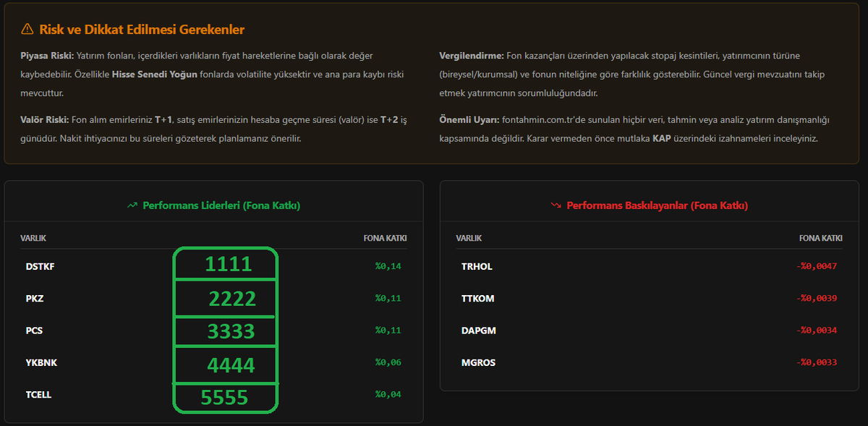This screenshot has height=426, width=868.
Task: Click the %0,04 contribution value for TCELL
Action: coord(388,395)
